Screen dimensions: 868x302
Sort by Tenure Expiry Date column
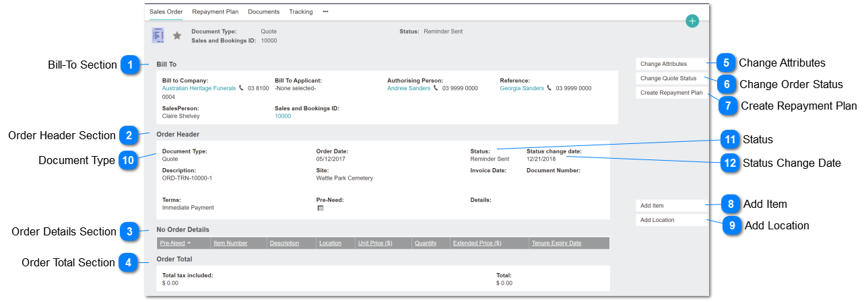[x=556, y=243]
